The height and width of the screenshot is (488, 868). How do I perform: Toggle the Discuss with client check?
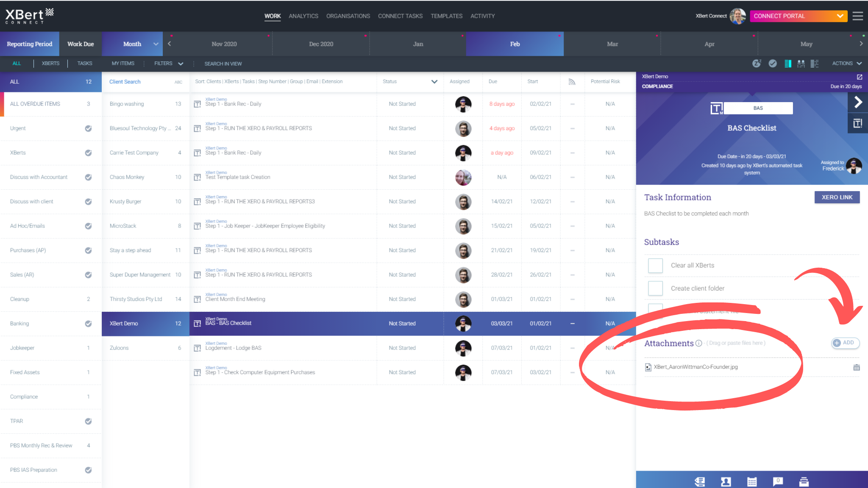[88, 202]
